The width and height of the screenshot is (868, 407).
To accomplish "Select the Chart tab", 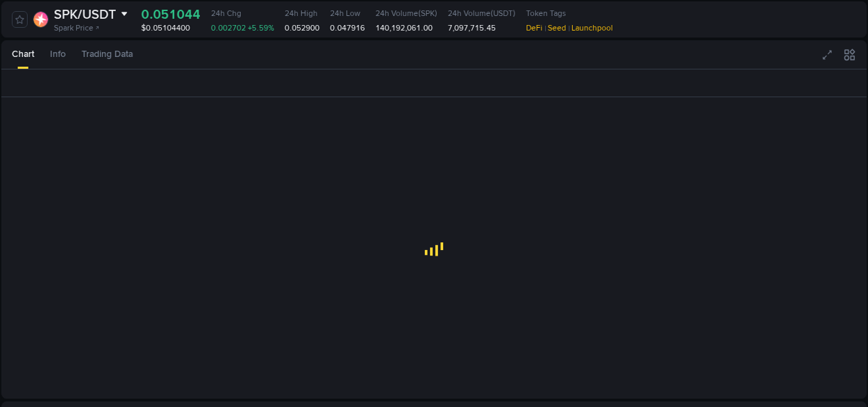I will pos(23,53).
